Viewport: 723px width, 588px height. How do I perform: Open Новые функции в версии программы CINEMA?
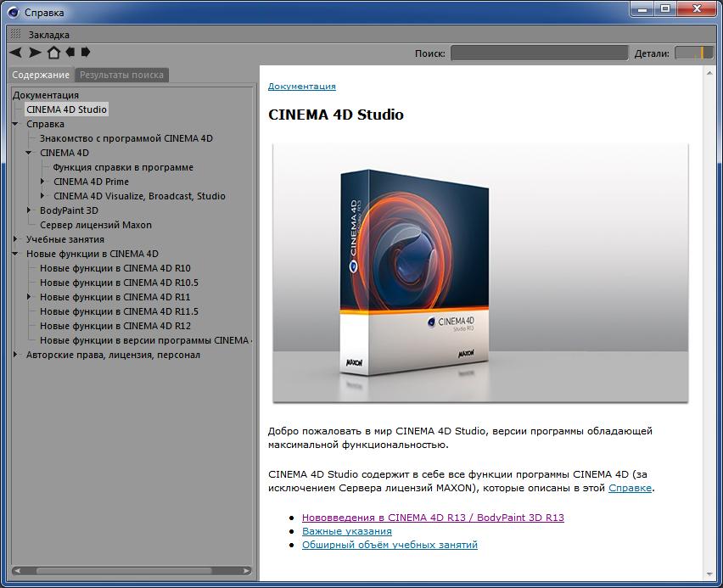click(146, 340)
